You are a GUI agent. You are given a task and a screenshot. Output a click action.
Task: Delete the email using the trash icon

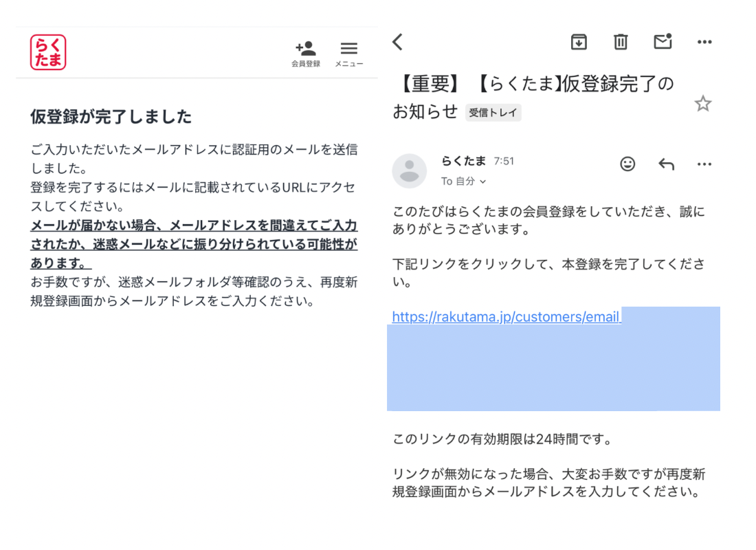[x=621, y=42]
